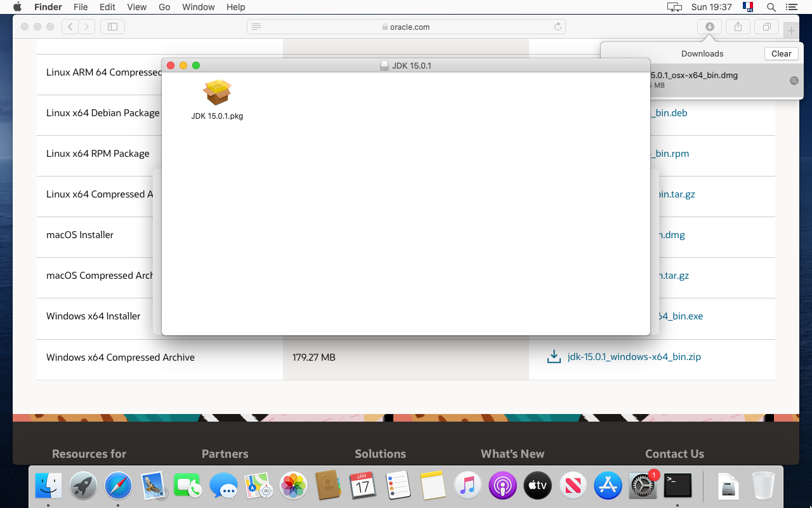The height and width of the screenshot is (508, 812).
Task: Open Contacts from the Dock
Action: click(x=328, y=486)
